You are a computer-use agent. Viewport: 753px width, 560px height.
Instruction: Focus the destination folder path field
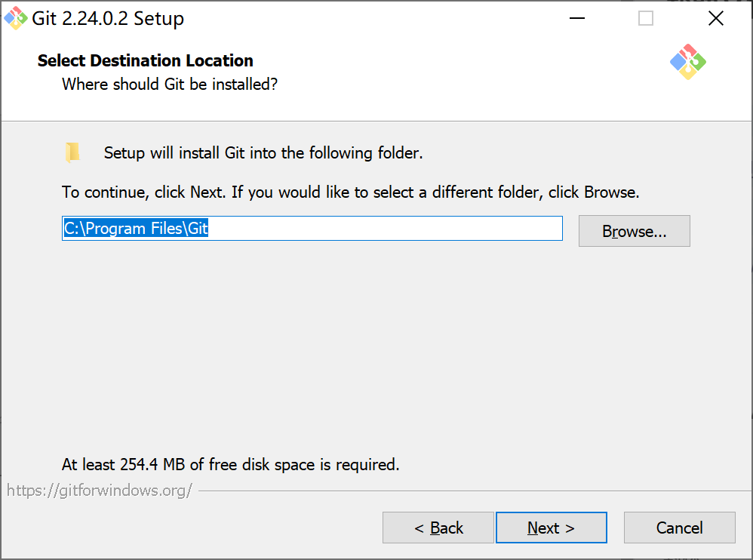pos(377,229)
